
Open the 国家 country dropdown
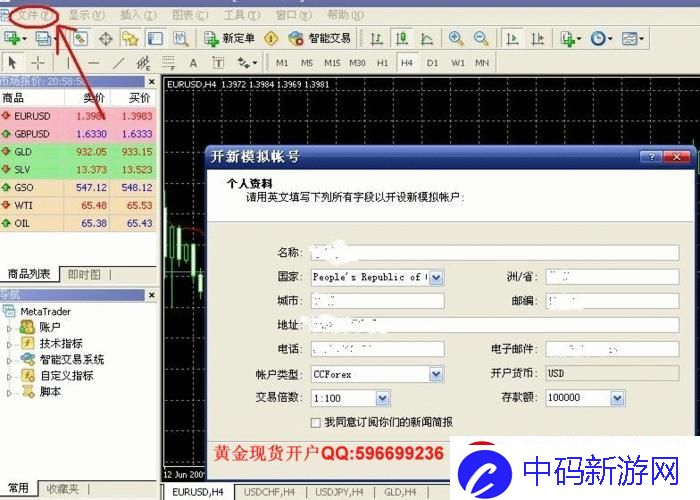point(436,278)
